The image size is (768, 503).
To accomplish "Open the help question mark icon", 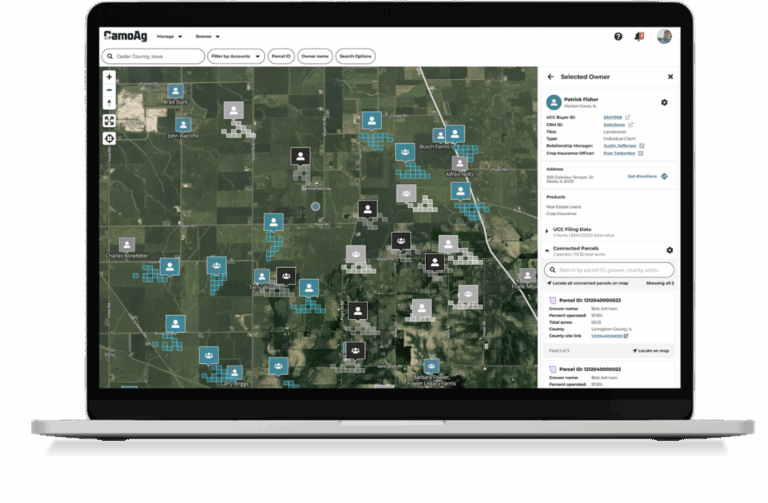I will (618, 37).
